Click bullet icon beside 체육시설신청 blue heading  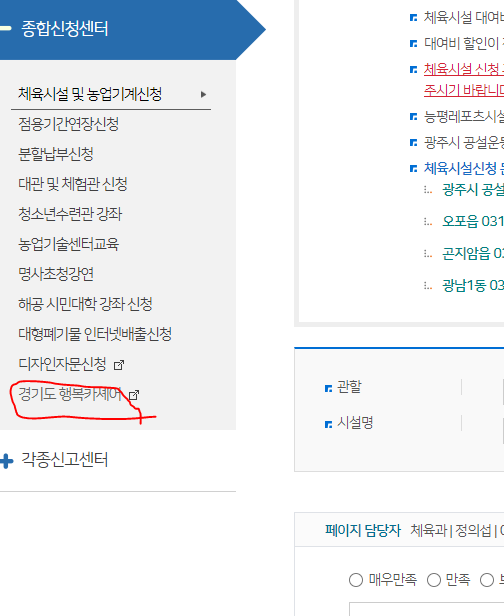413,169
